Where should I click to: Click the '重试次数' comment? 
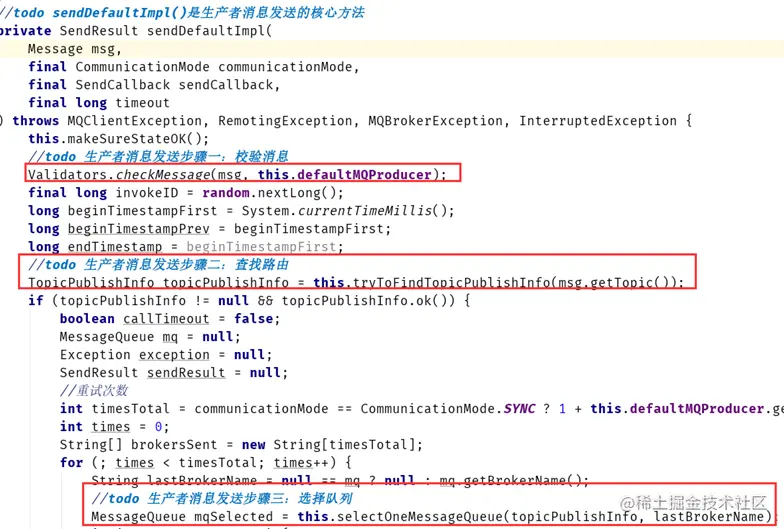[94, 390]
